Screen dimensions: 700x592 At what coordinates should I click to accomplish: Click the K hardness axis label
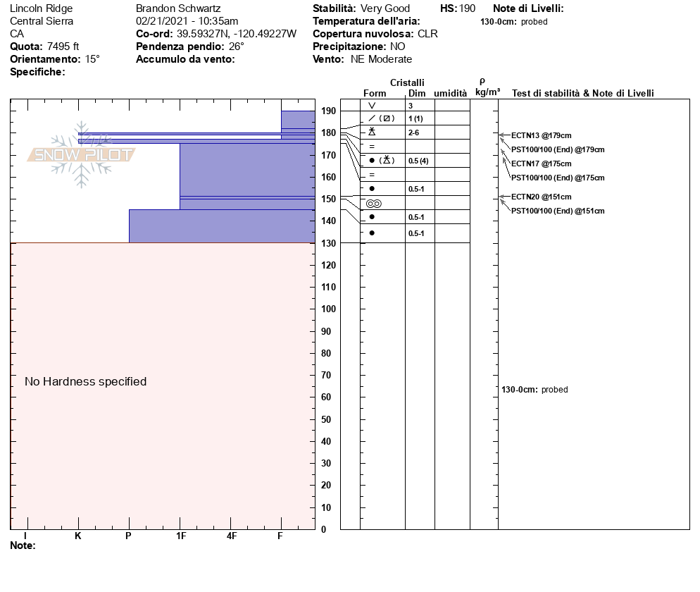[78, 536]
